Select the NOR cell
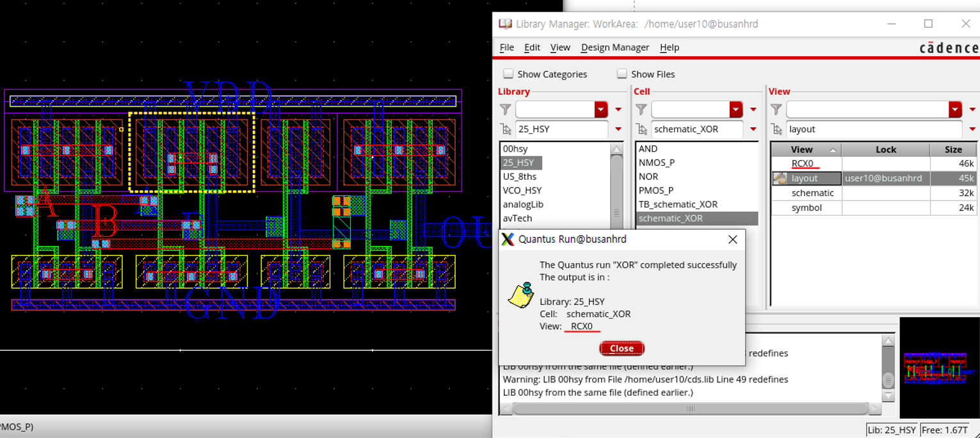This screenshot has width=980, height=438. point(648,177)
